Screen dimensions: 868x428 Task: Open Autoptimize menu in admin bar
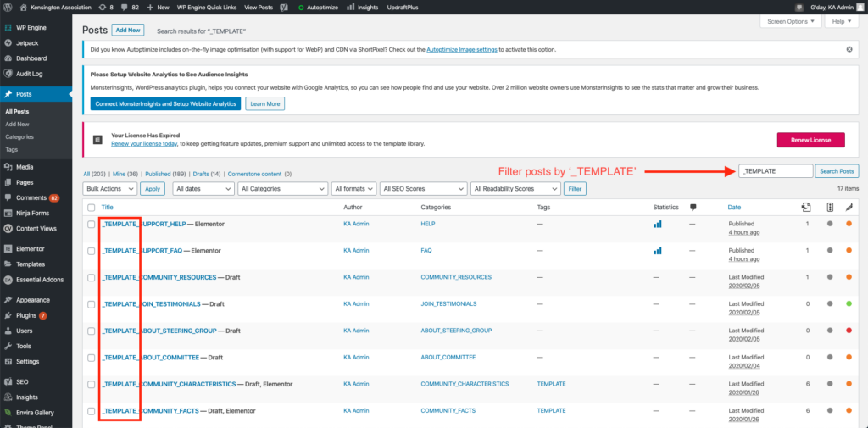coord(318,8)
